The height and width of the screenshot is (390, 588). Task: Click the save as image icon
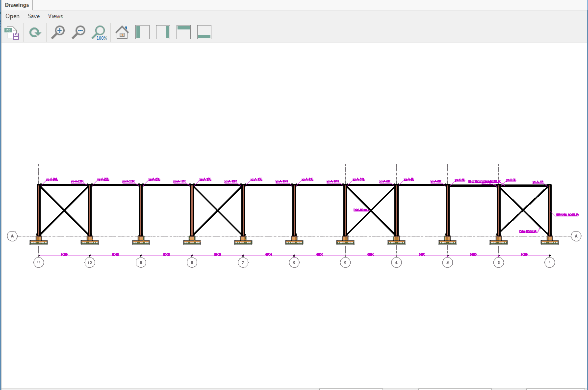12,33
